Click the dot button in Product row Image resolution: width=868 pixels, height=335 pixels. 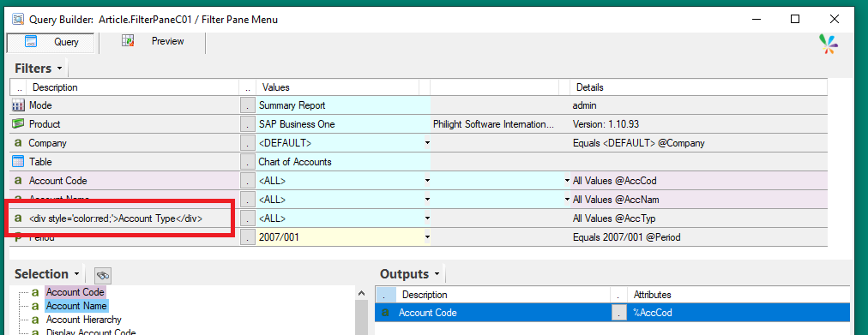click(247, 124)
